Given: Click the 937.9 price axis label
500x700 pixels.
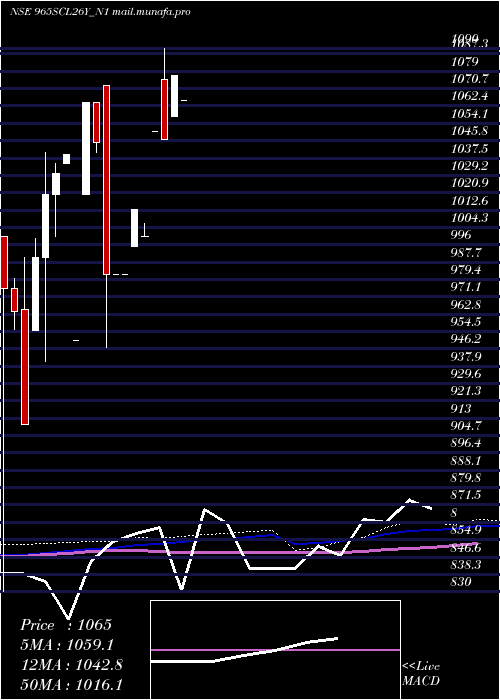Looking at the screenshot, I should point(467,357).
